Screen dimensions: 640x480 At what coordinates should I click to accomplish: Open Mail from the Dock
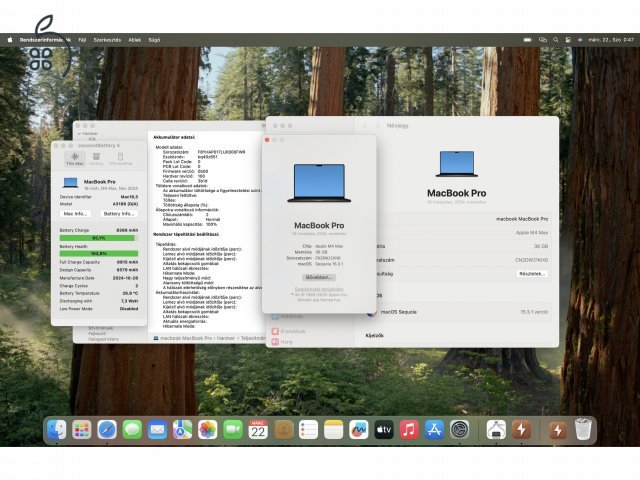tap(158, 430)
